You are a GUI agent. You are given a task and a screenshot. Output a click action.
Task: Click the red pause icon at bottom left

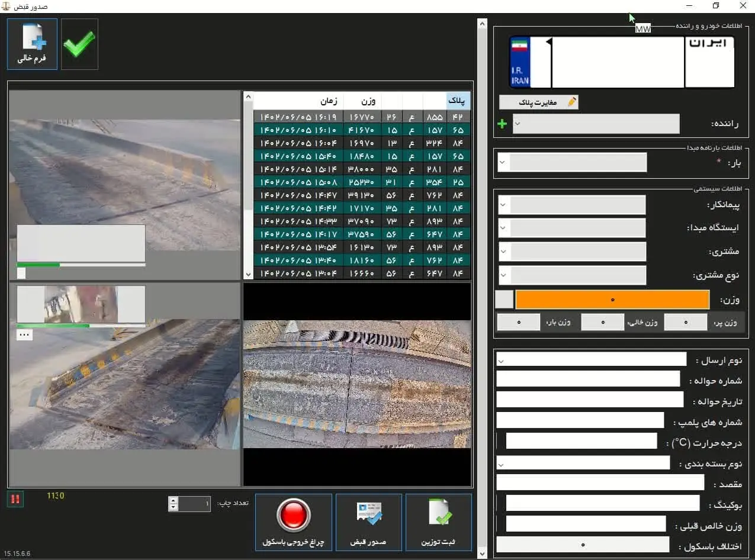[x=15, y=499]
